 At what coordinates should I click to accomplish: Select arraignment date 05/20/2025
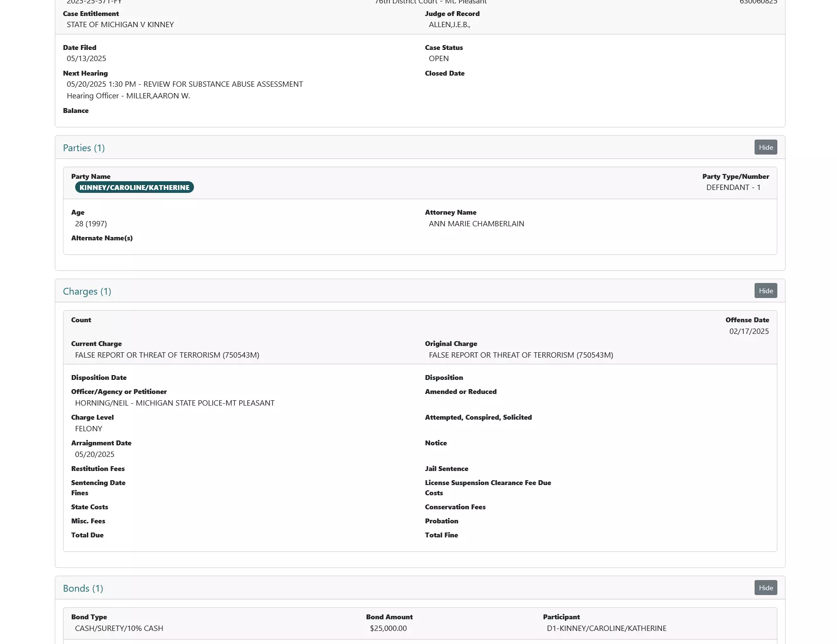95,455
